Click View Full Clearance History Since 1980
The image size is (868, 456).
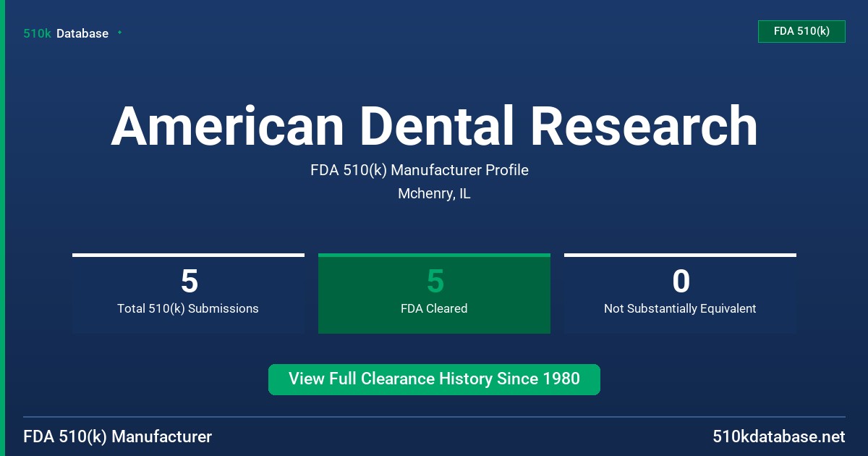(434, 379)
